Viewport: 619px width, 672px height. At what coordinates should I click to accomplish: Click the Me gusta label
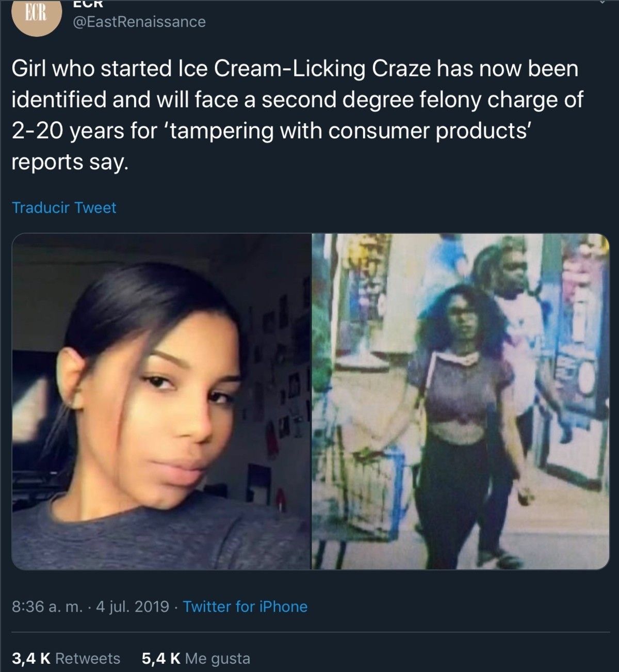pyautogui.click(x=218, y=659)
